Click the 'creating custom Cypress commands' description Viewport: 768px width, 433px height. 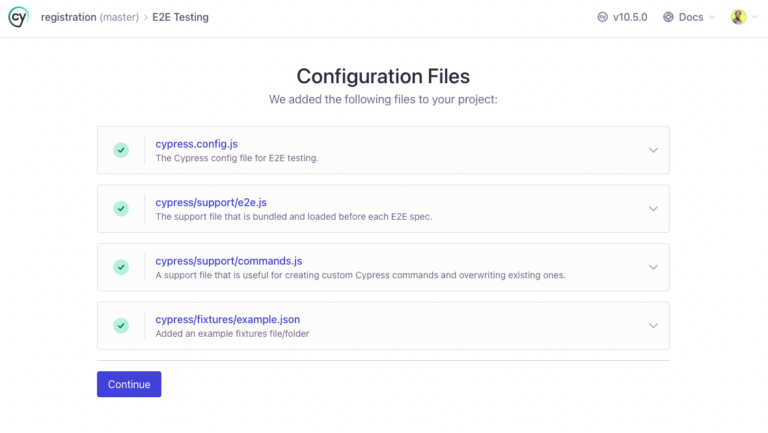(x=361, y=275)
